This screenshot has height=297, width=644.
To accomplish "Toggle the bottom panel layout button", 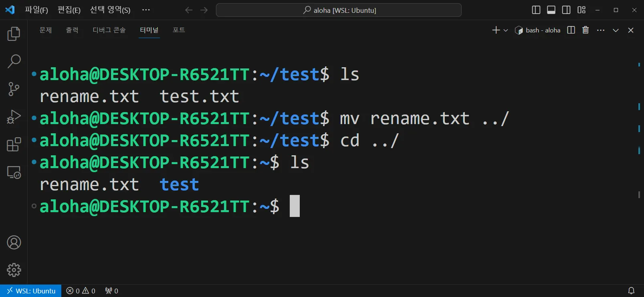I will [551, 10].
